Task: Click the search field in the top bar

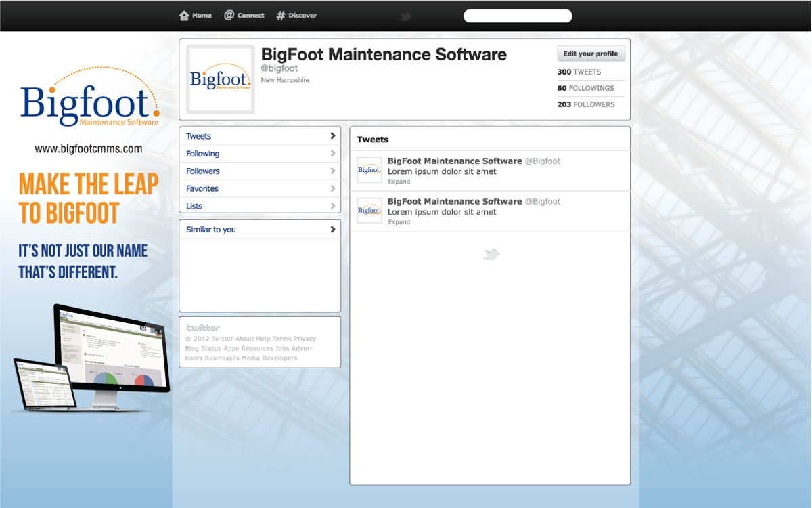Action: click(x=517, y=15)
